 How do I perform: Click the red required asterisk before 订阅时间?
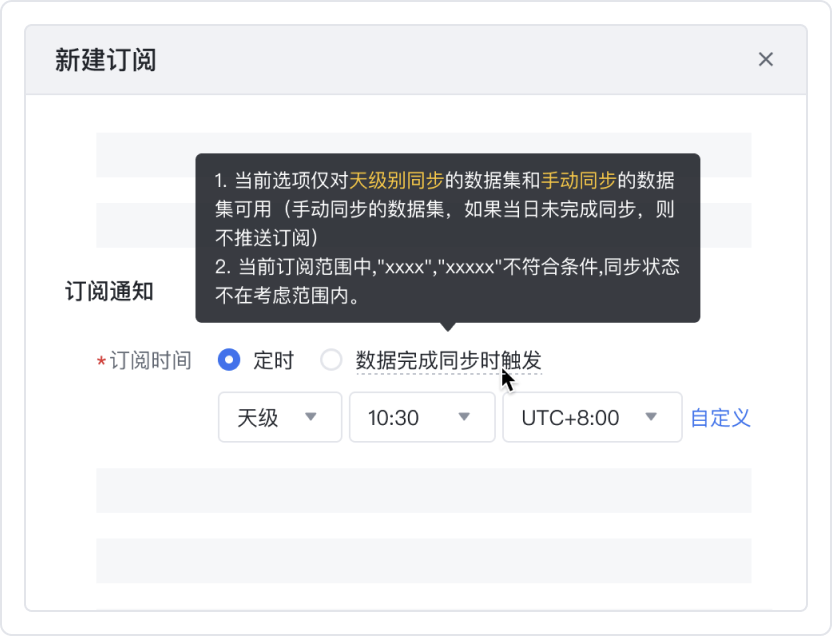click(x=101, y=362)
